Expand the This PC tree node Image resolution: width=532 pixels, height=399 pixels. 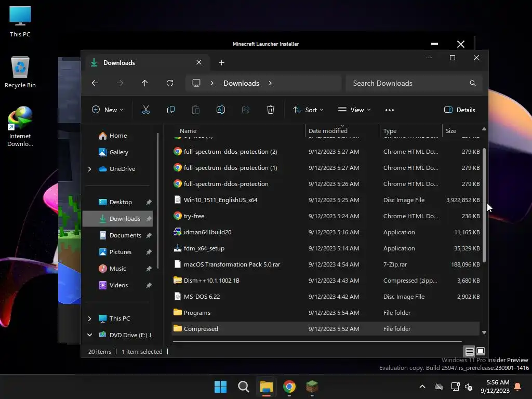89,318
